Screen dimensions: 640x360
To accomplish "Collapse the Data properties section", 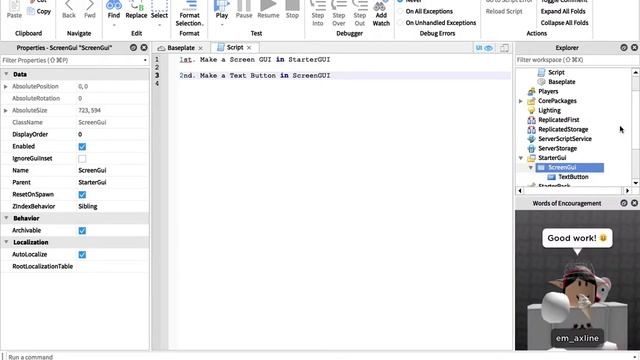I will (6, 74).
